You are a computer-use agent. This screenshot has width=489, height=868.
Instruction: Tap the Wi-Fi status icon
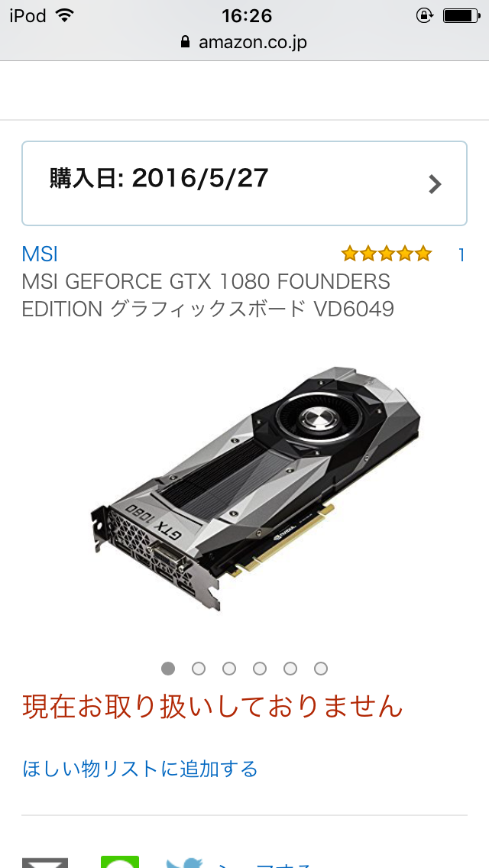[x=65, y=15]
